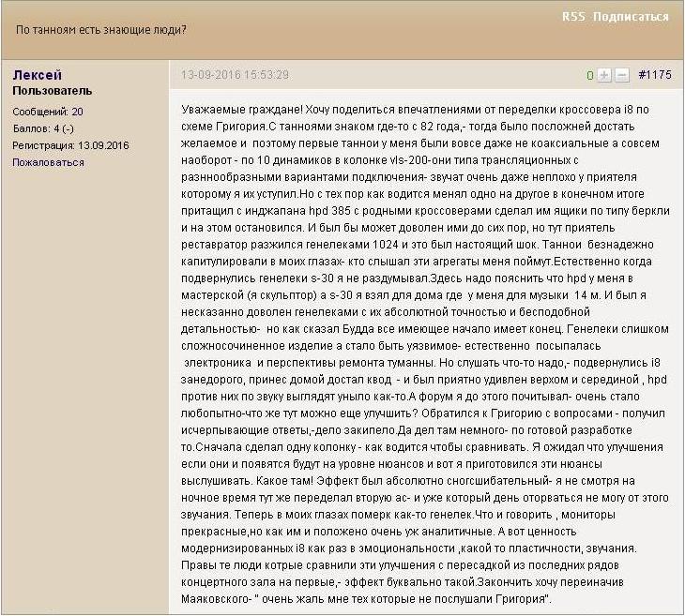
Task: Click the topic title По танноям есть знающие люди?
Action: pyautogui.click(x=101, y=29)
